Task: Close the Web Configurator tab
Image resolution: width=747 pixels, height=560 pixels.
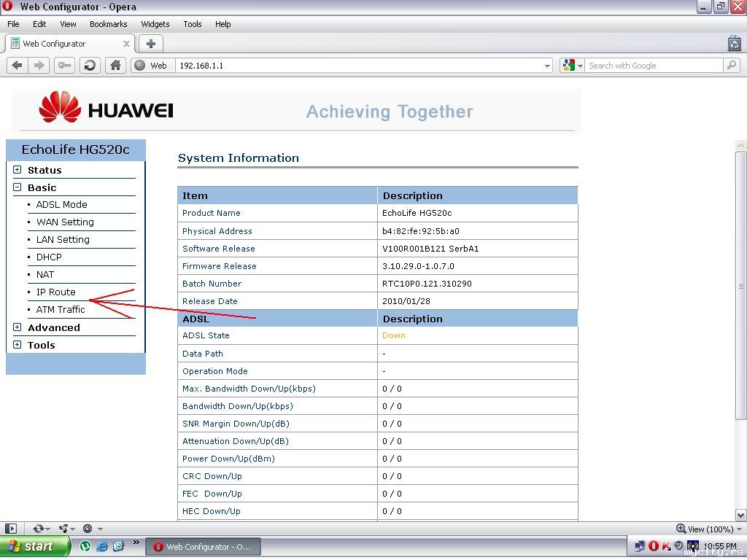Action: point(126,44)
